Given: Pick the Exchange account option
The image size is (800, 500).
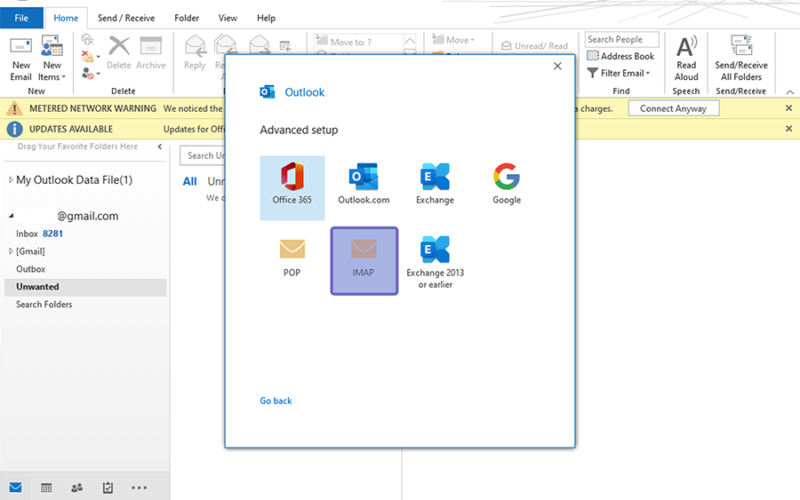Looking at the screenshot, I should (435, 184).
